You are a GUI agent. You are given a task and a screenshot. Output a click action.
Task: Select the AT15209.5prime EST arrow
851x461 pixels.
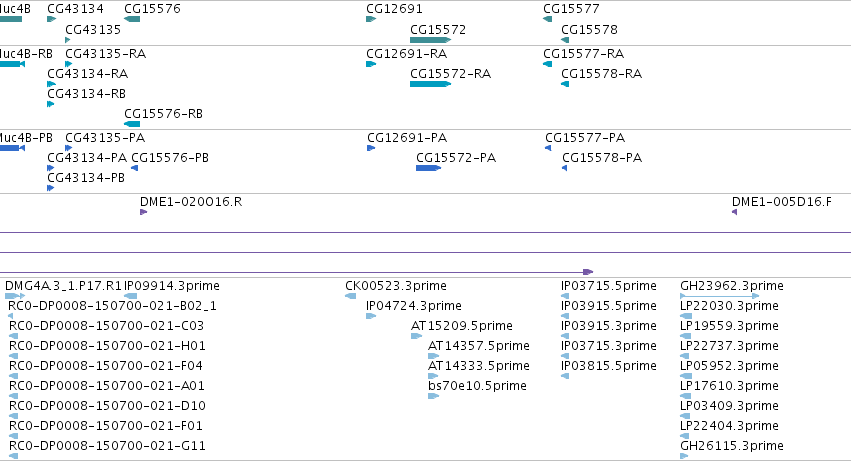416,336
